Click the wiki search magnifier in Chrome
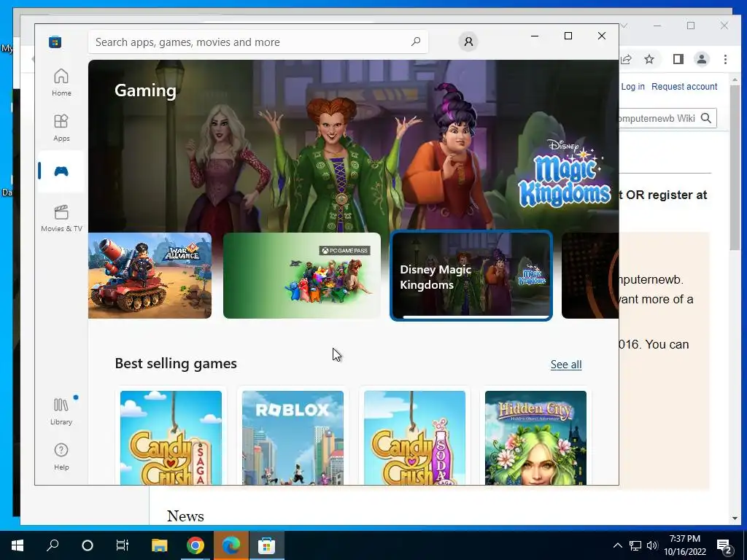This screenshot has height=560, width=747. [x=706, y=118]
